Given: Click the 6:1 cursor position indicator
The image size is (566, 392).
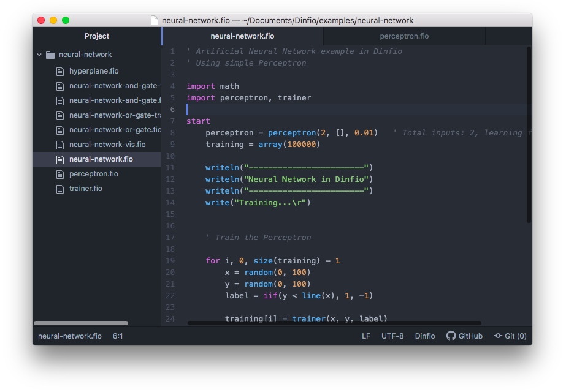Looking at the screenshot, I should tap(118, 336).
